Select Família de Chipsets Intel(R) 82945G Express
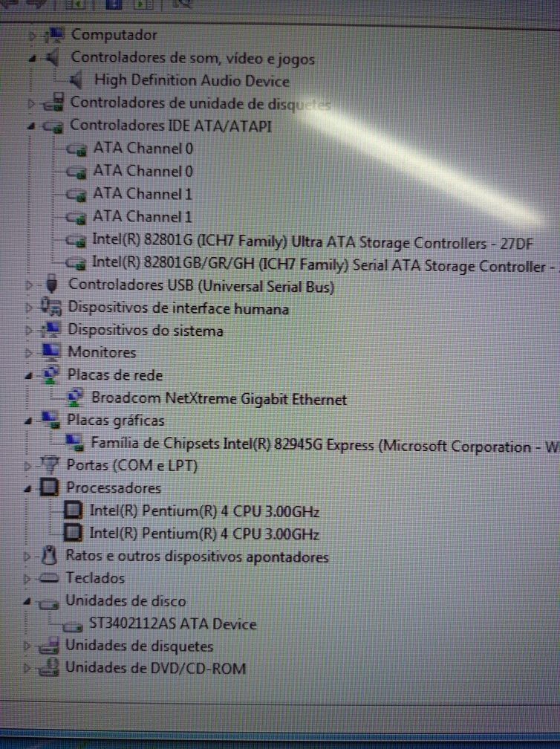Screen dimensions: 560x749 tap(324, 445)
